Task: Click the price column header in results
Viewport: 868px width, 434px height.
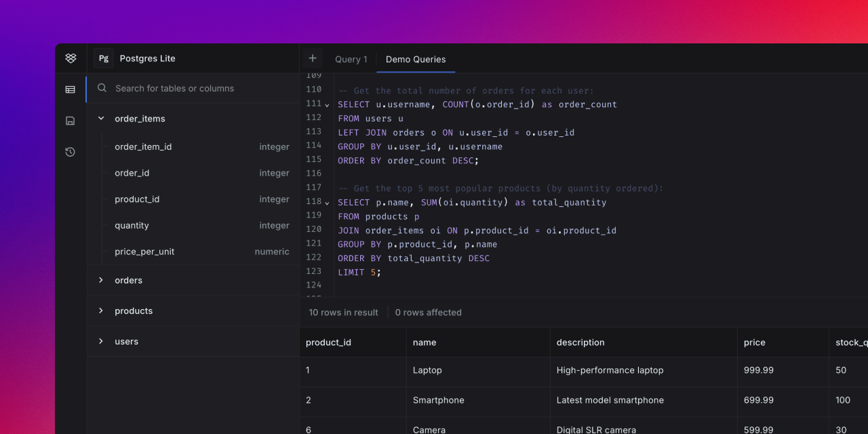Action: click(x=754, y=342)
